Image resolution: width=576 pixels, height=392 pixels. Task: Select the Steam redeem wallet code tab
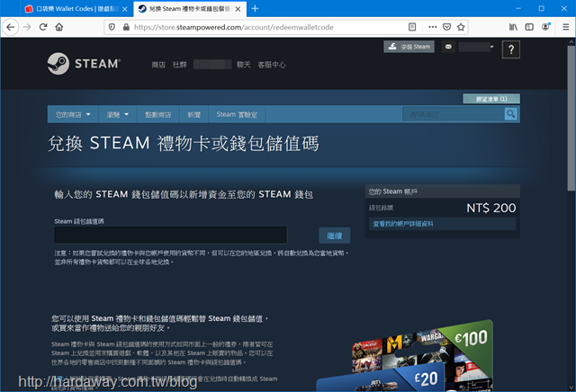[190, 9]
